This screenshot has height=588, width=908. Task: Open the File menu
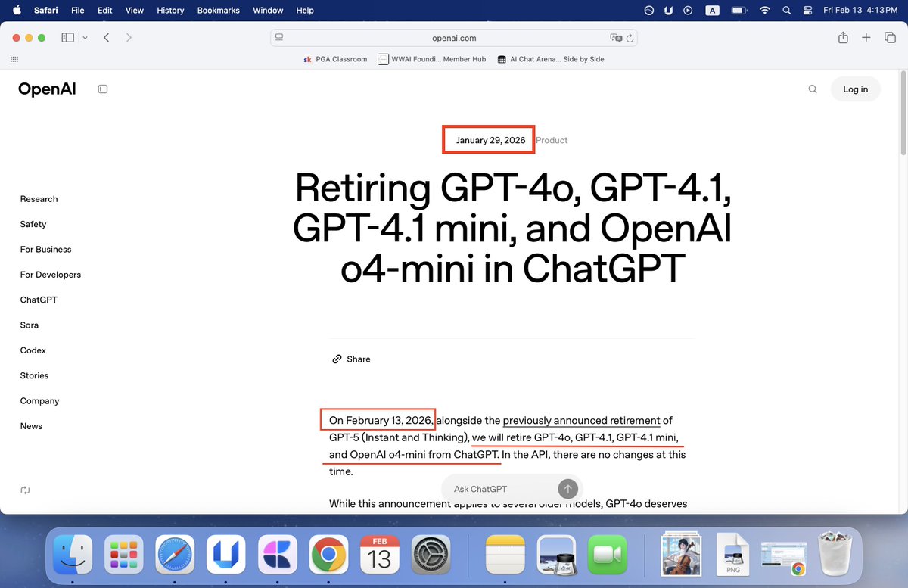78,11
